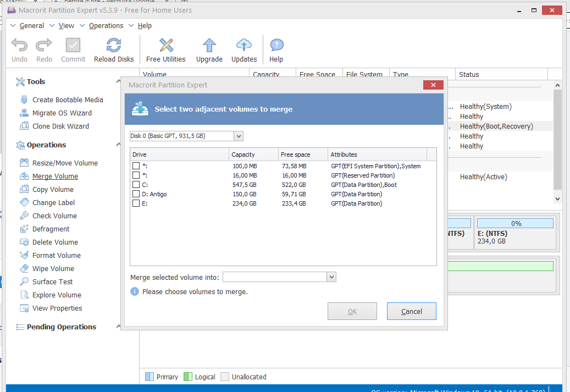570x392 pixels.
Task: Collapse the Pending Operations section
Action: click(118, 327)
